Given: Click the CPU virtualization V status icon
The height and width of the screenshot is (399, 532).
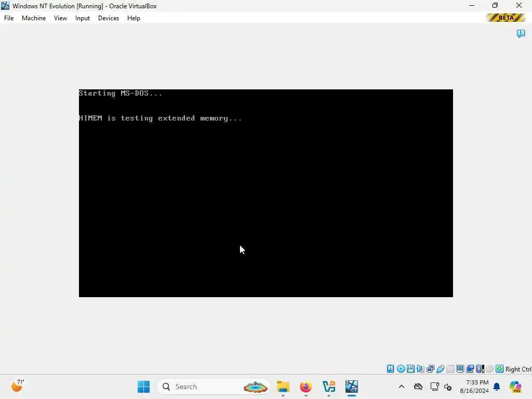Looking at the screenshot, I should point(480,369).
